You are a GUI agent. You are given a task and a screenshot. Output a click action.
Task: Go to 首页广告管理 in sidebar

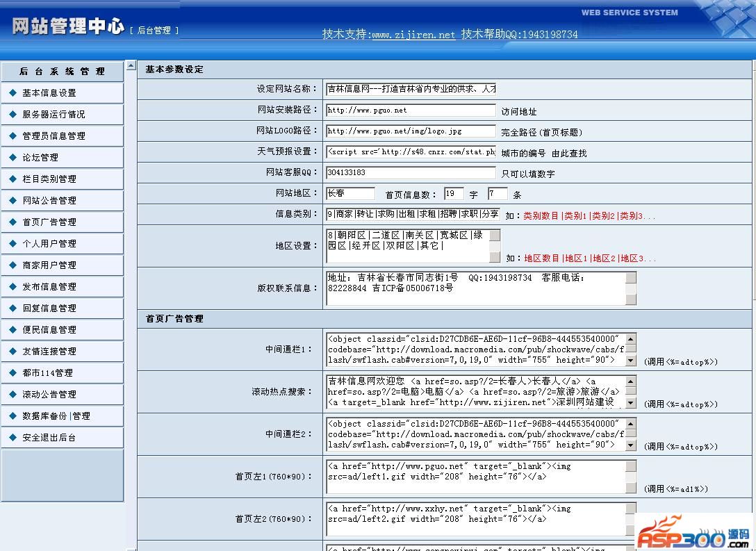coord(49,222)
